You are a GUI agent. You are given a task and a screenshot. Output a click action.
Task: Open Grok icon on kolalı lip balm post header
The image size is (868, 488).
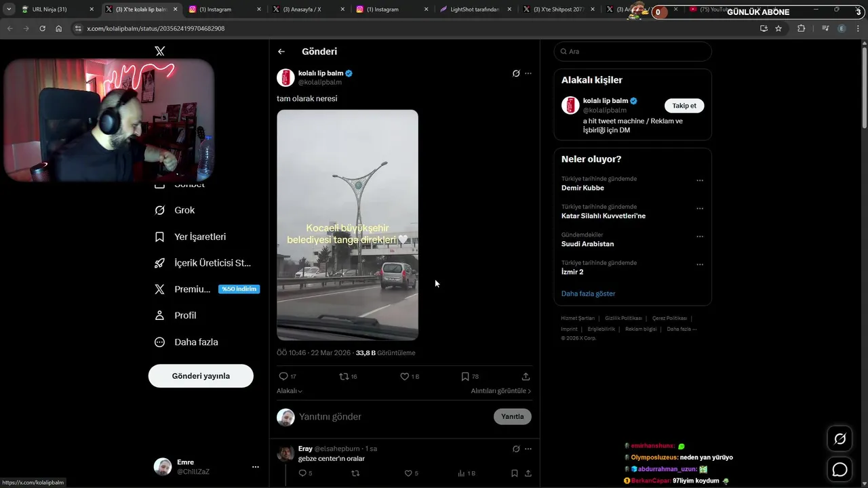click(x=516, y=73)
